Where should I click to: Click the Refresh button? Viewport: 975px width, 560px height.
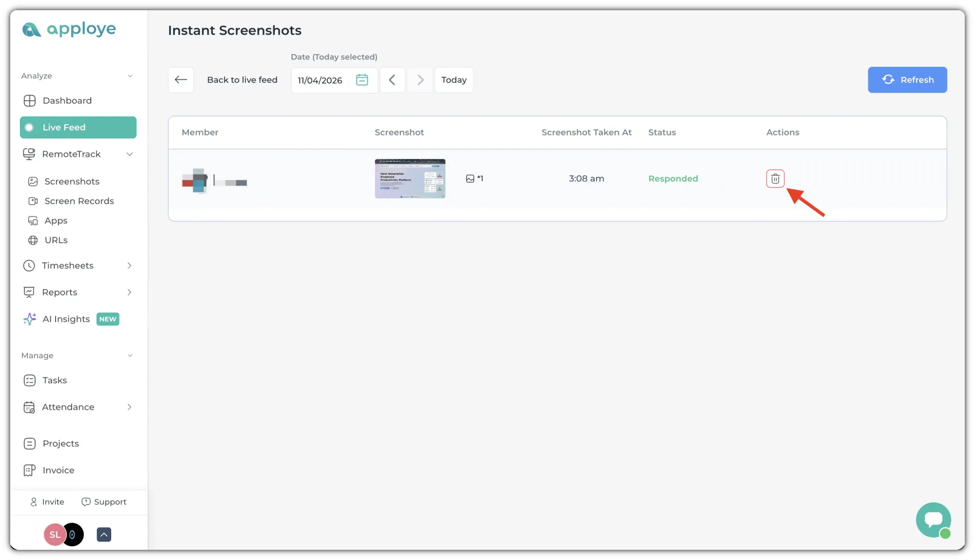coord(907,80)
